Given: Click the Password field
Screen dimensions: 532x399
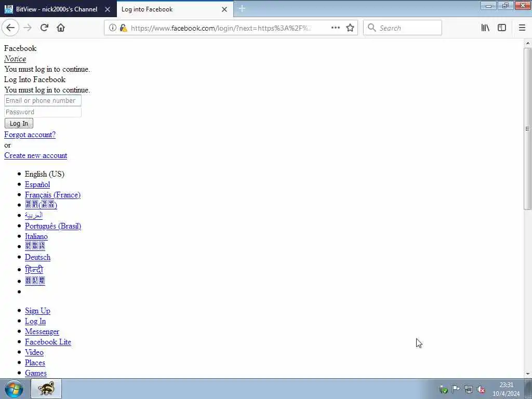Looking at the screenshot, I should click(x=43, y=112).
